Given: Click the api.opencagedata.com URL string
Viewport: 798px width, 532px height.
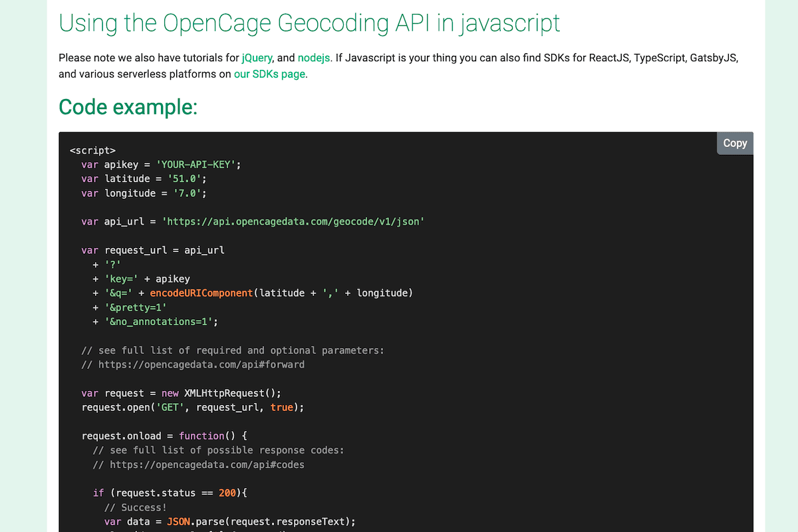Looking at the screenshot, I should click(x=293, y=221).
